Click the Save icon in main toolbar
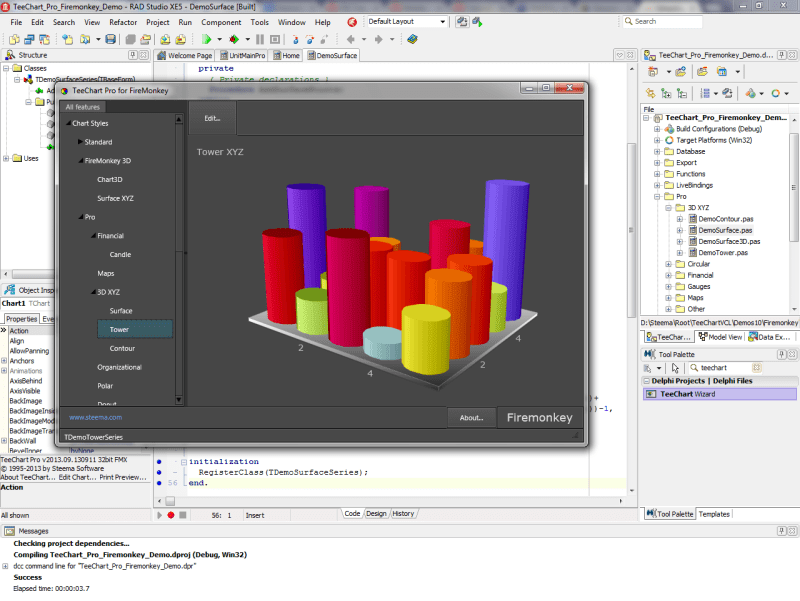800x601 pixels. 110,39
